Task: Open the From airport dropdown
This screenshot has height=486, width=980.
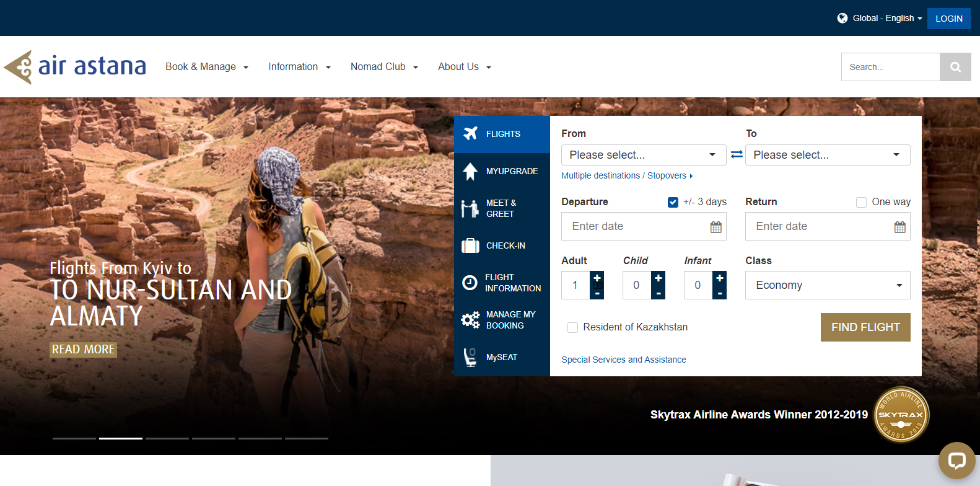Action: [x=643, y=155]
